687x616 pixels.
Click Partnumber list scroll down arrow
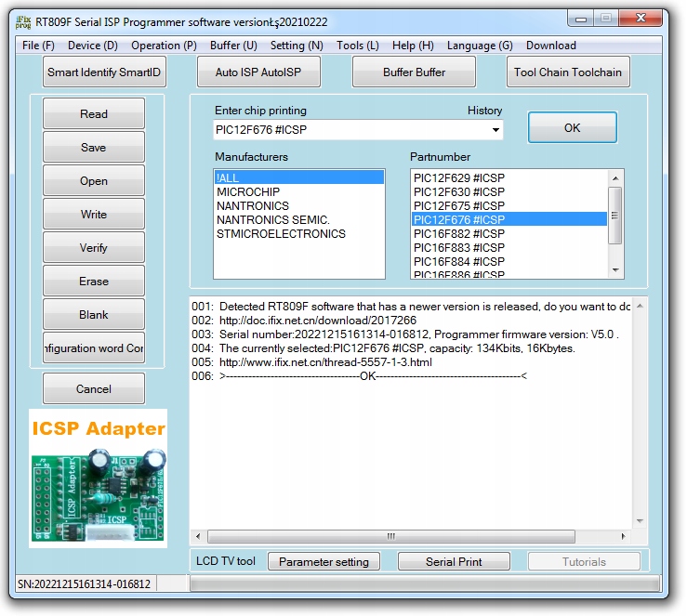(x=615, y=270)
